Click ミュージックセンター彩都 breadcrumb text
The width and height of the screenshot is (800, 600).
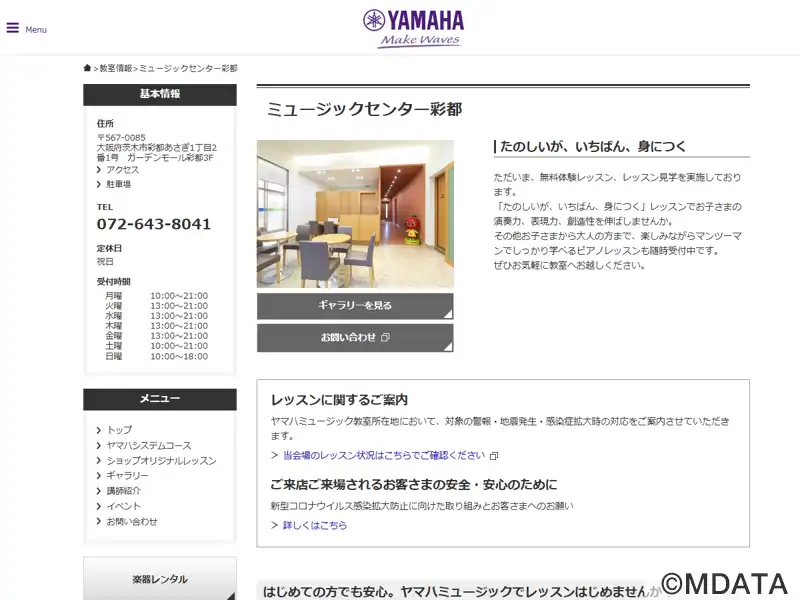pyautogui.click(x=188, y=68)
